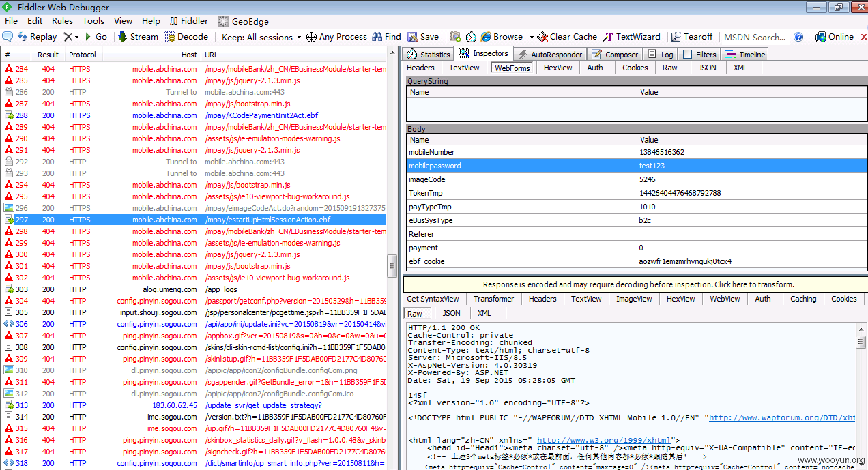This screenshot has height=470, width=868.
Task: Select the response JSON tab beside Raw
Action: [x=451, y=313]
